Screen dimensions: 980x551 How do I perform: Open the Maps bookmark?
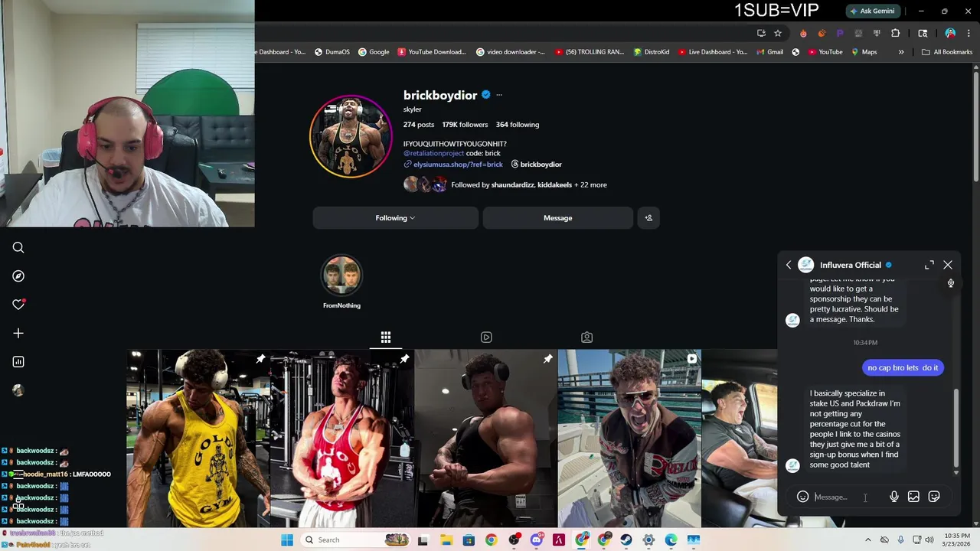point(863,52)
